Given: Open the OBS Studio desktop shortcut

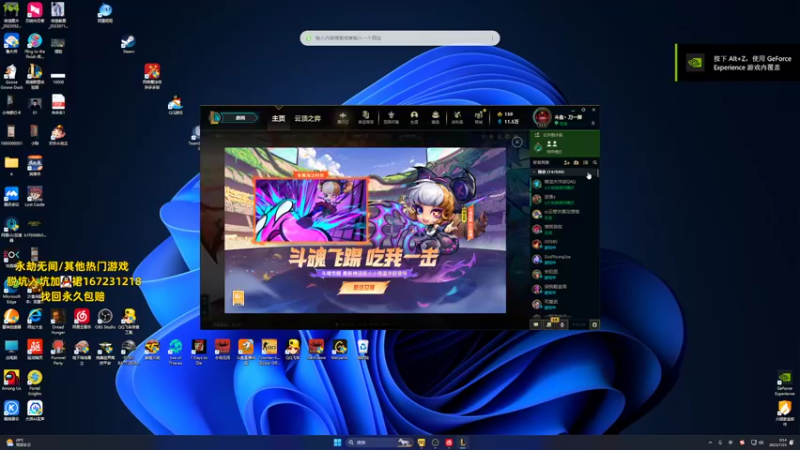Looking at the screenshot, I should click(x=105, y=319).
